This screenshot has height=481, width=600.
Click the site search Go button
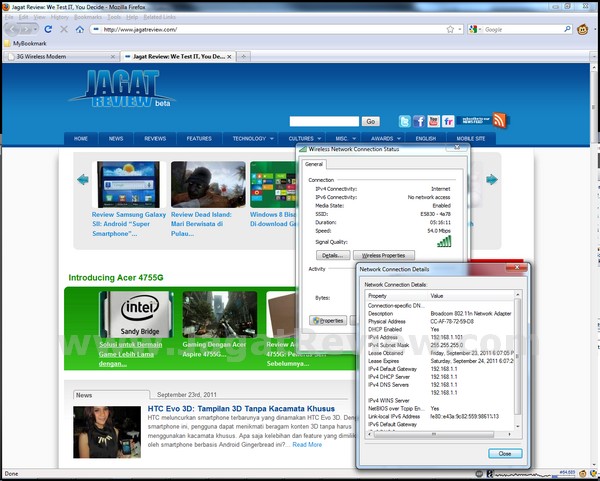(371, 121)
